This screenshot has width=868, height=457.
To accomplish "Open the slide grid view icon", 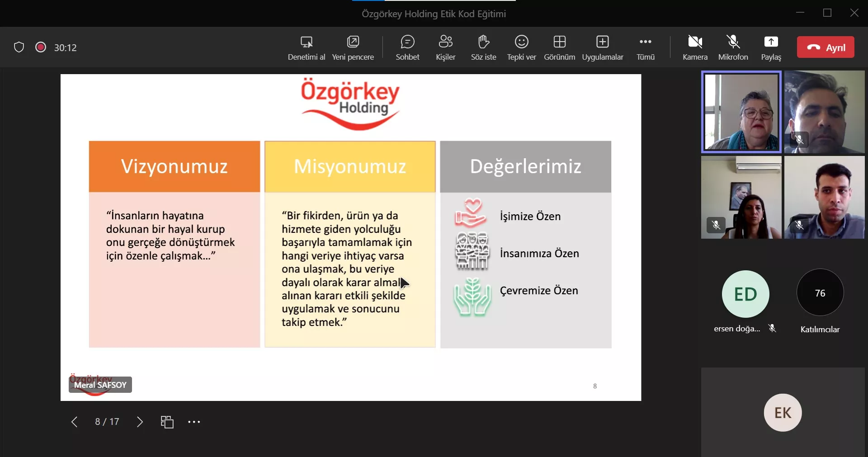I will (167, 422).
